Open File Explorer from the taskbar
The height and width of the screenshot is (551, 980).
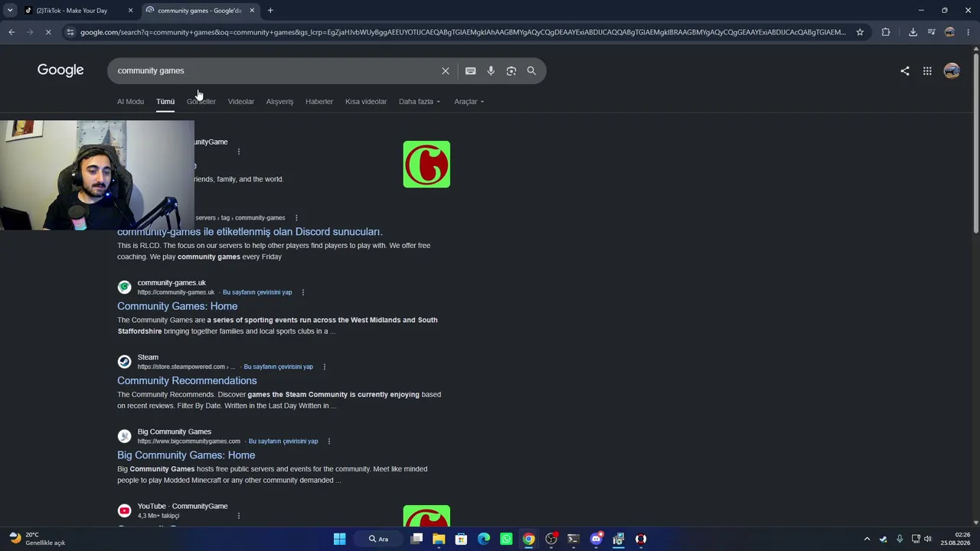point(439,539)
